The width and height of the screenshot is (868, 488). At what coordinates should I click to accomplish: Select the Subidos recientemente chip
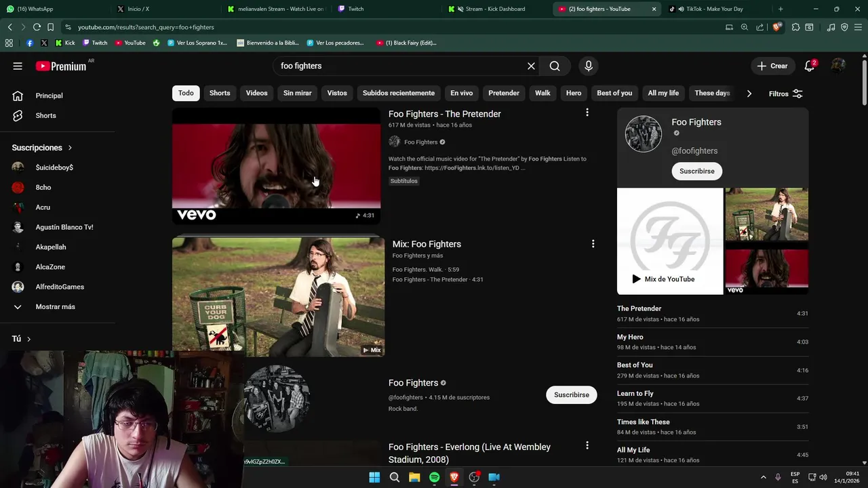(x=399, y=93)
